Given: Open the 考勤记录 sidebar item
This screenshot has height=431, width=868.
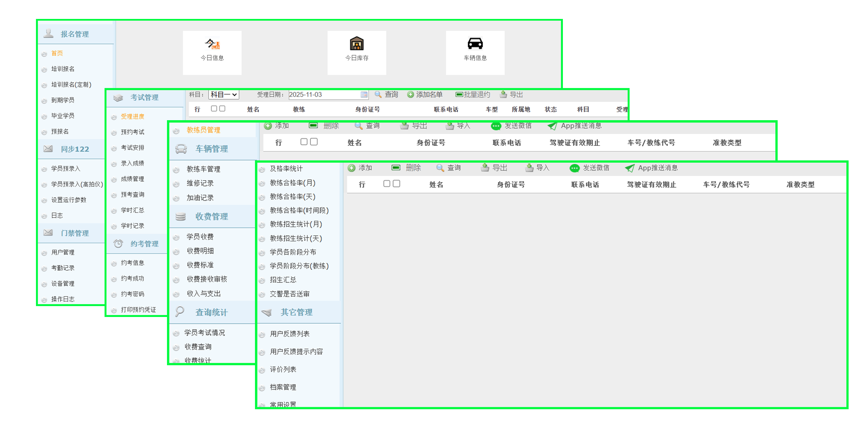Looking at the screenshot, I should pos(63,268).
